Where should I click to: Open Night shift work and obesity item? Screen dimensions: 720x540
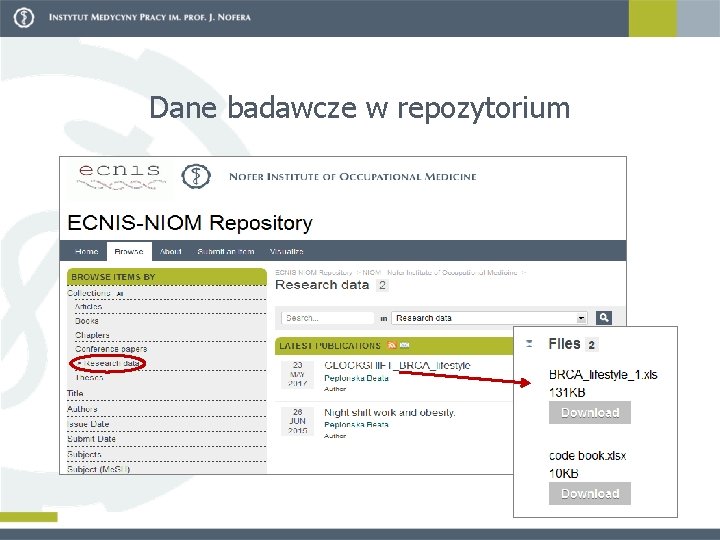[389, 412]
